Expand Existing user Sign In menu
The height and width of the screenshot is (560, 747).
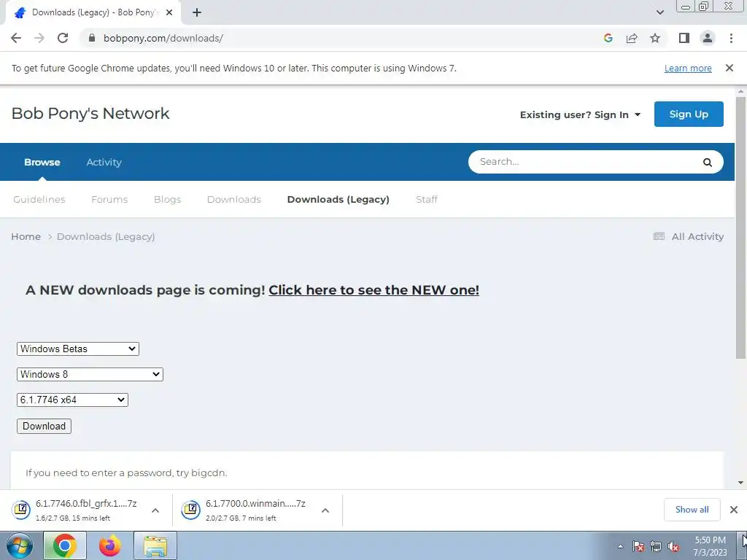(580, 114)
